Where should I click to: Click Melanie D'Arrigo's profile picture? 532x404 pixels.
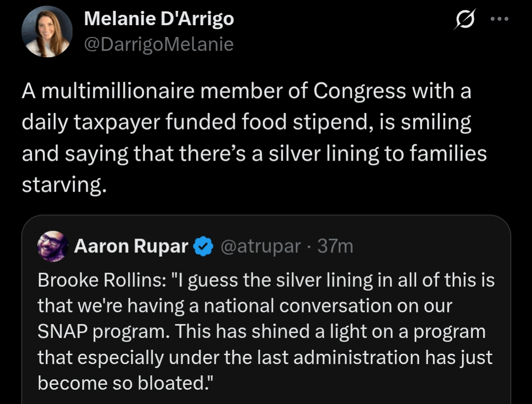(x=47, y=32)
